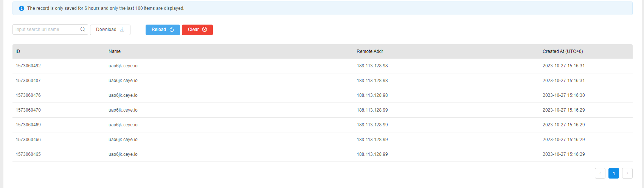Click the Remote Addr column header
The height and width of the screenshot is (188, 644).
[369, 51]
